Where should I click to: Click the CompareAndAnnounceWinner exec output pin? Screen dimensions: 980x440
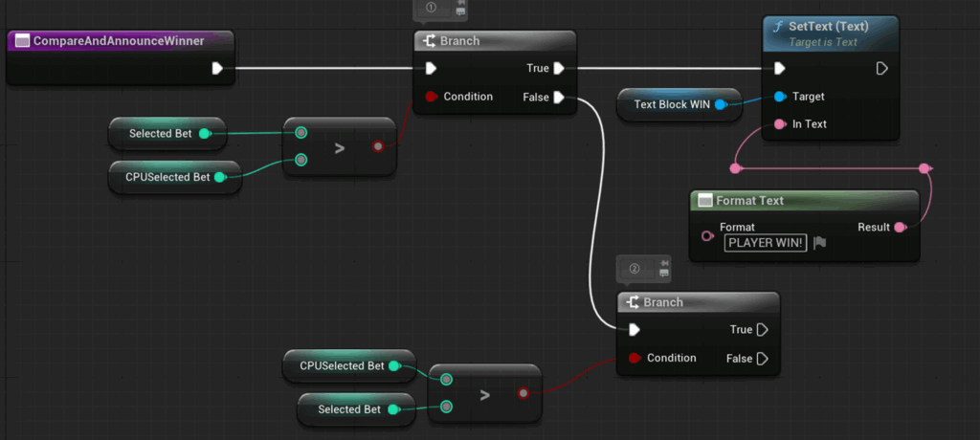click(217, 68)
